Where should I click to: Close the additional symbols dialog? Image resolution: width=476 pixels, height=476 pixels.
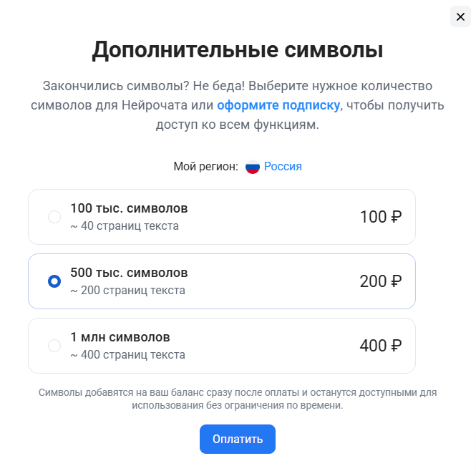[x=460, y=16]
